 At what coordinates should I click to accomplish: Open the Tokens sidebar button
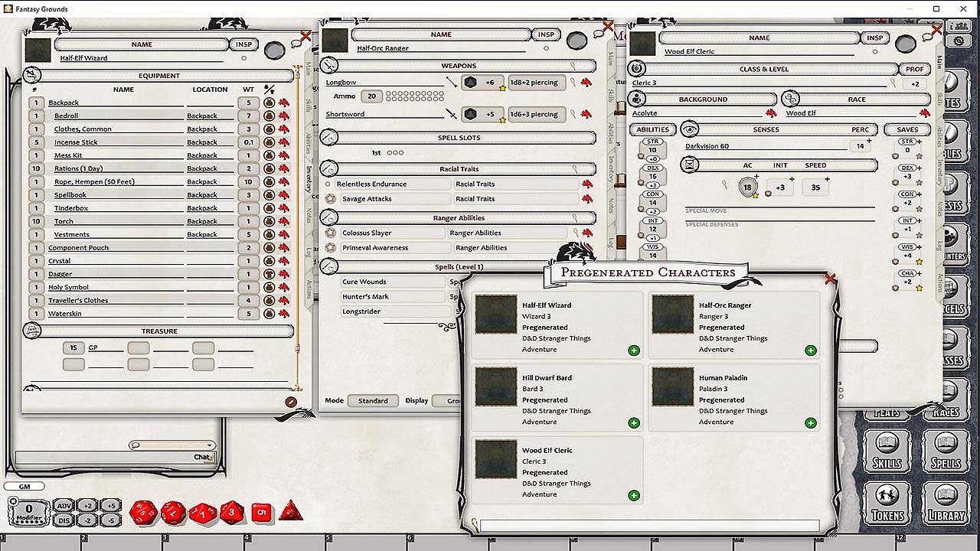[x=887, y=504]
